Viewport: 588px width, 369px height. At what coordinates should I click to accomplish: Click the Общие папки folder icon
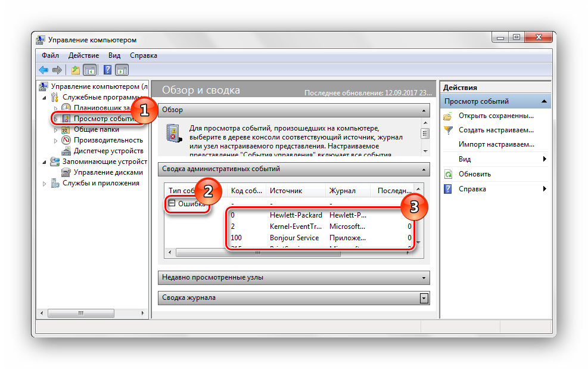66,129
